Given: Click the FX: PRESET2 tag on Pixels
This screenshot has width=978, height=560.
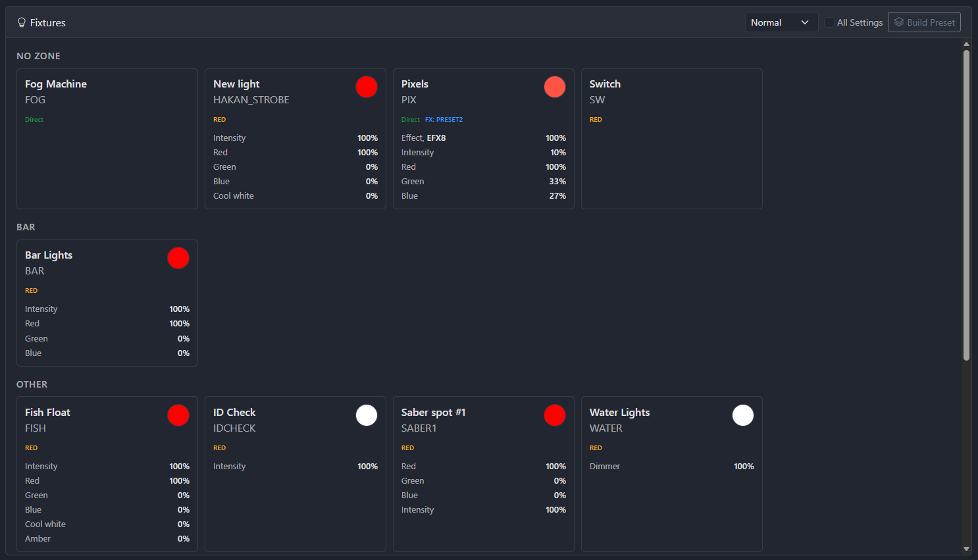Looking at the screenshot, I should coord(444,120).
